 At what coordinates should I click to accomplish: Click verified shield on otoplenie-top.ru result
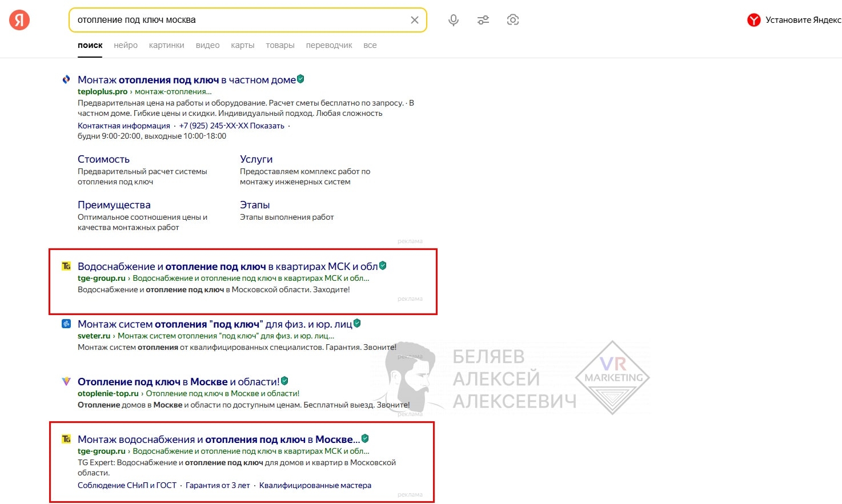(284, 381)
